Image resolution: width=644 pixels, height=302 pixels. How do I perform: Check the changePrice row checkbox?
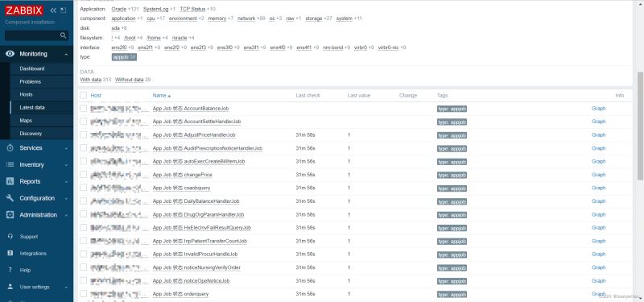(84, 175)
